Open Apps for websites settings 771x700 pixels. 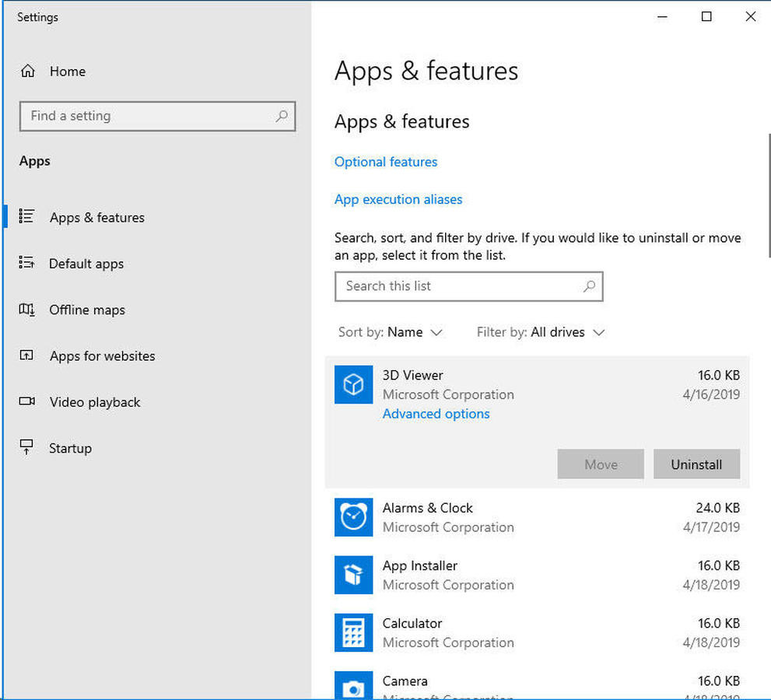pos(102,356)
